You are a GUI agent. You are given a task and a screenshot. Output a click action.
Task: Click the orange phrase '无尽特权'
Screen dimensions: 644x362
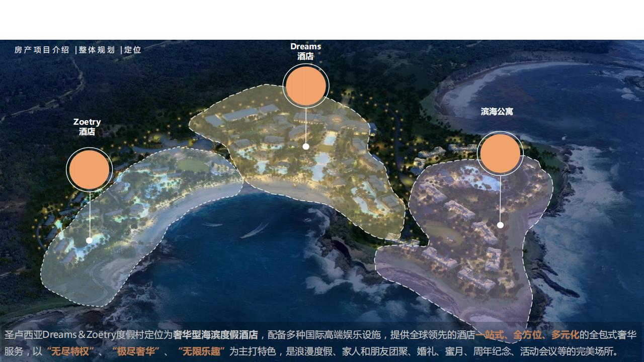70,351
